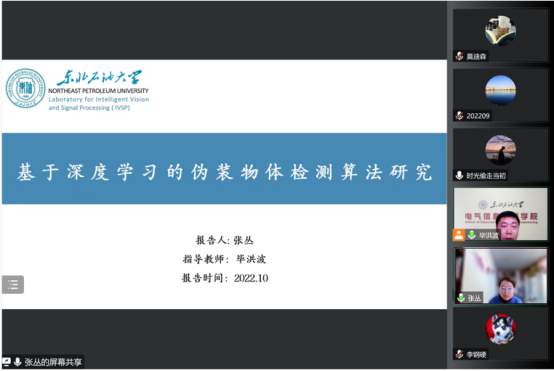The width and height of the screenshot is (554, 371).
Task: Open the slide outline list icon
Action: click(x=13, y=284)
